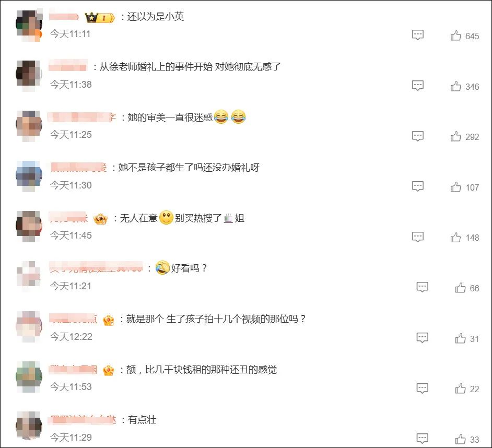
Task: Reply to the comment posted at 今天12:22
Action: 423,338
